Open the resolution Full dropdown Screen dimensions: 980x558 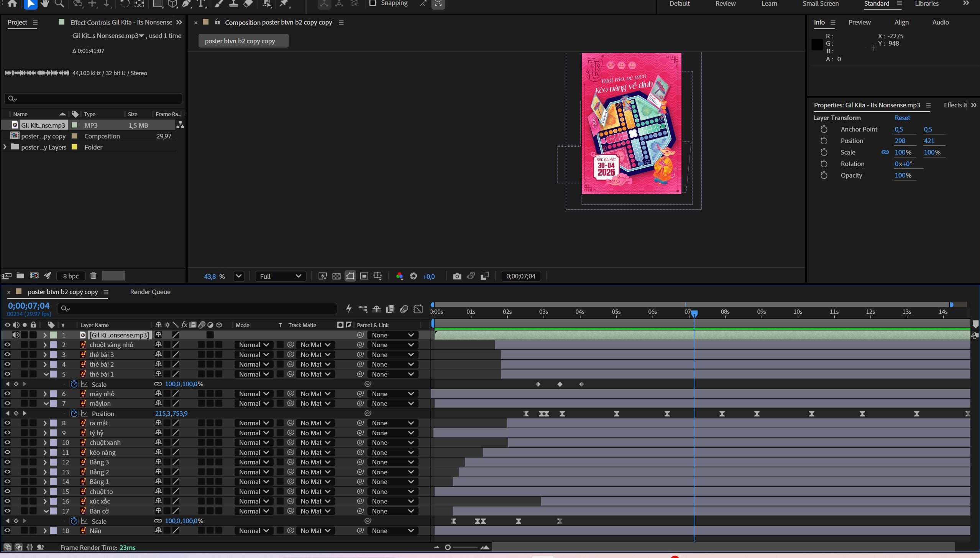280,276
